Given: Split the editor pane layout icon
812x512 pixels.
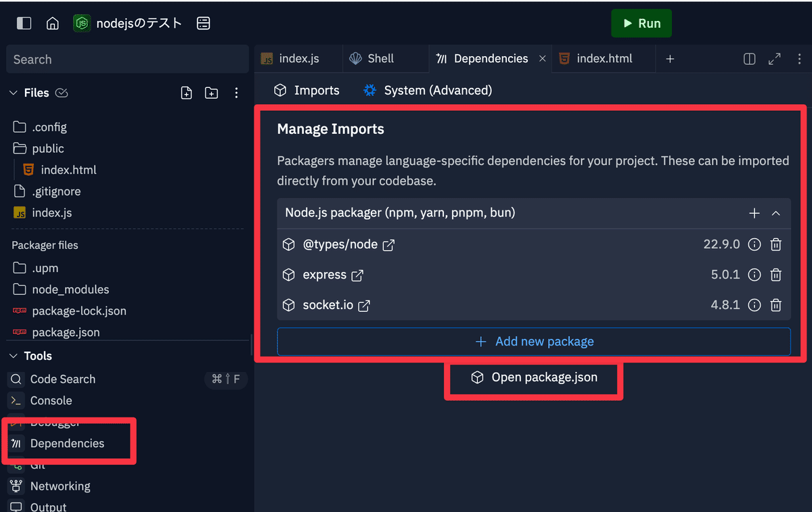Looking at the screenshot, I should pyautogui.click(x=749, y=58).
